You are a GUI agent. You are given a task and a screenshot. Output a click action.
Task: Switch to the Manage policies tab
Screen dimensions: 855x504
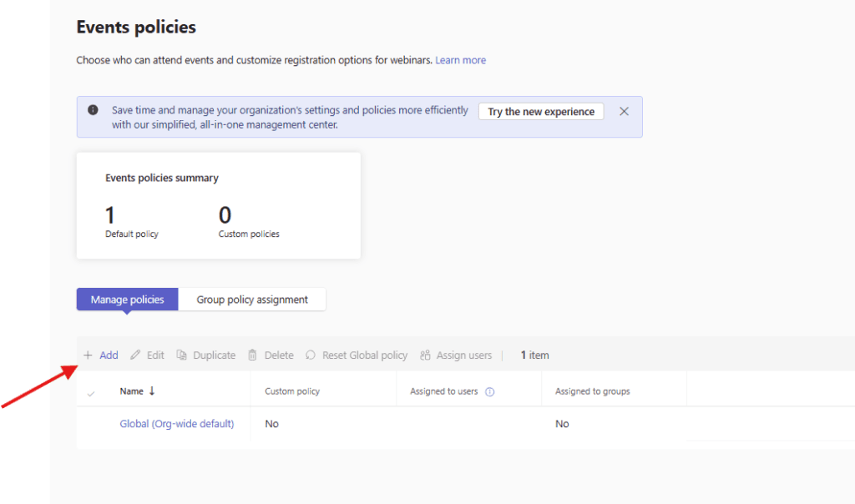[127, 300]
